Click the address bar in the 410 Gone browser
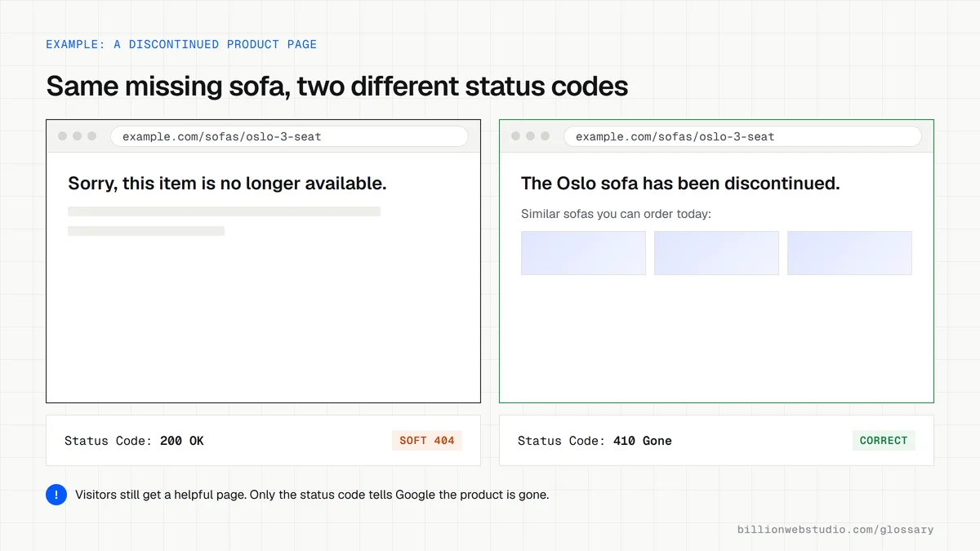This screenshot has height=551, width=980. [x=742, y=136]
